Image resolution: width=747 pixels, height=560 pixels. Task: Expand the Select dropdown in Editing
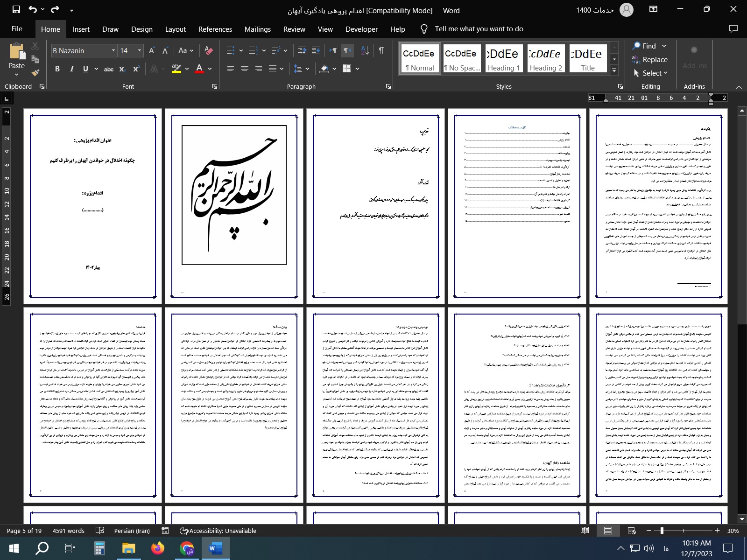pos(651,73)
